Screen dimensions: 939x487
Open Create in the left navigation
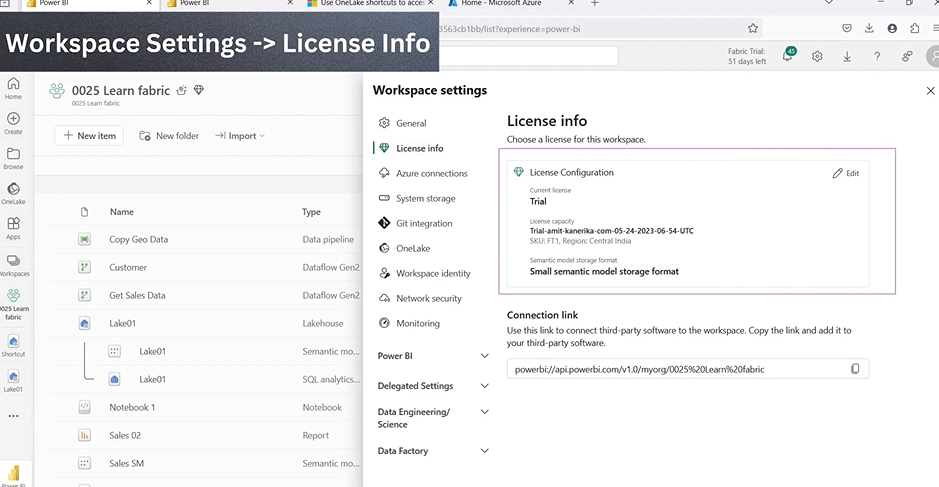[x=13, y=123]
